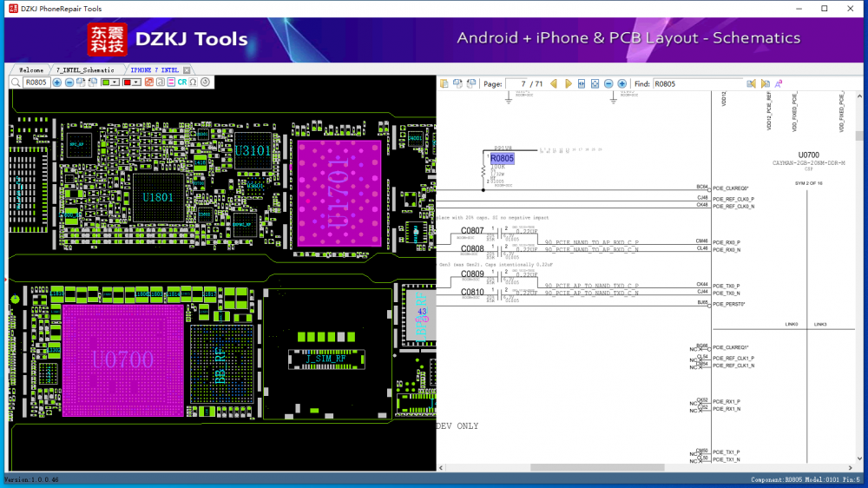Screen dimensions: 868x488
Task: Find previous match in the schematic
Action: point(751,83)
